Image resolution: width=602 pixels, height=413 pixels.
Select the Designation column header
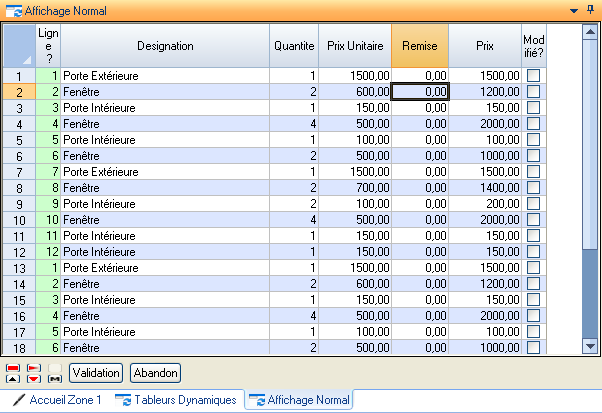tap(165, 45)
